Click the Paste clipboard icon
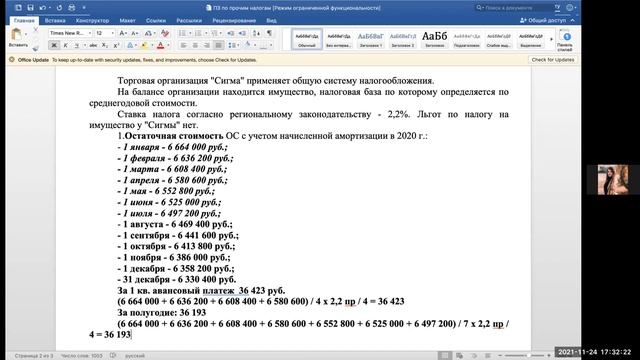Screen dimensions: 640x360 17,35
